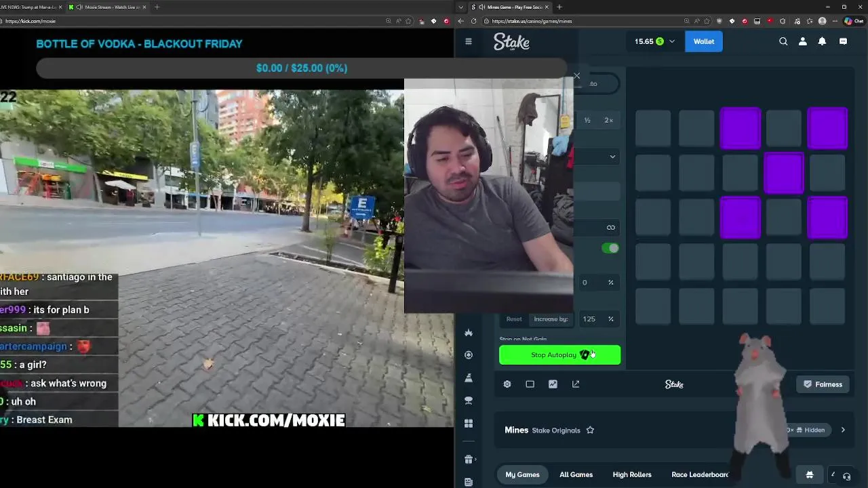Click the Reset option
This screenshot has width=868, height=488.
coord(514,319)
